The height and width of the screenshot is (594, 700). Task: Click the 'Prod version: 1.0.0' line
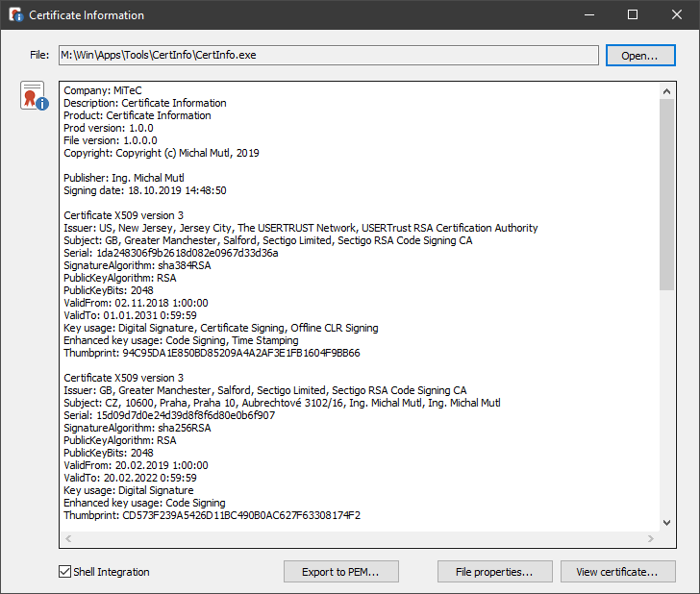tap(109, 128)
